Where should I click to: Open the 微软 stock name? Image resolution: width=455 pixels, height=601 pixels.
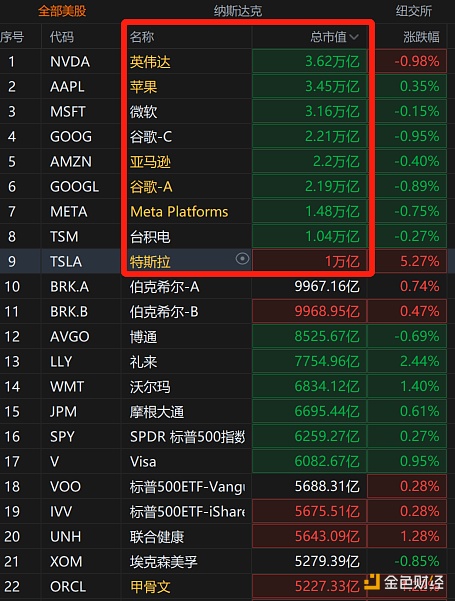tap(143, 112)
